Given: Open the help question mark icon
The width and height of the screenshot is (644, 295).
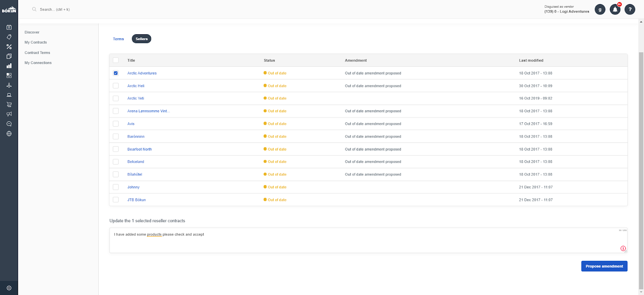Looking at the screenshot, I should pos(630,9).
